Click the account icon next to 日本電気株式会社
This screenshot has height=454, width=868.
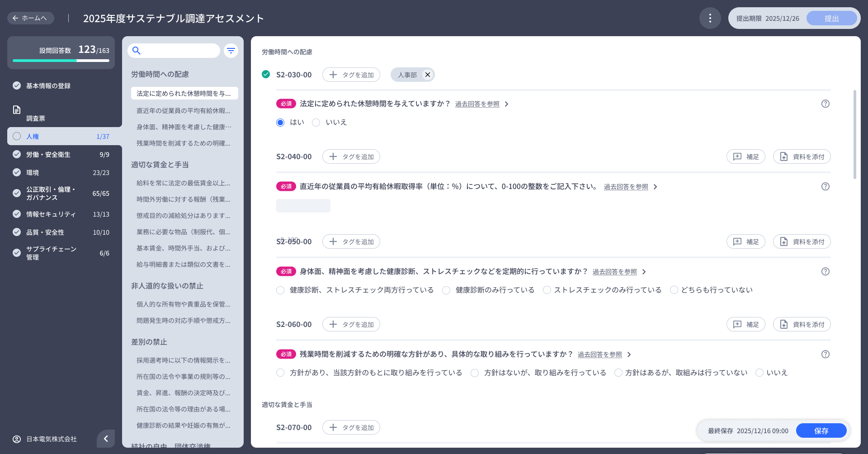(17, 439)
